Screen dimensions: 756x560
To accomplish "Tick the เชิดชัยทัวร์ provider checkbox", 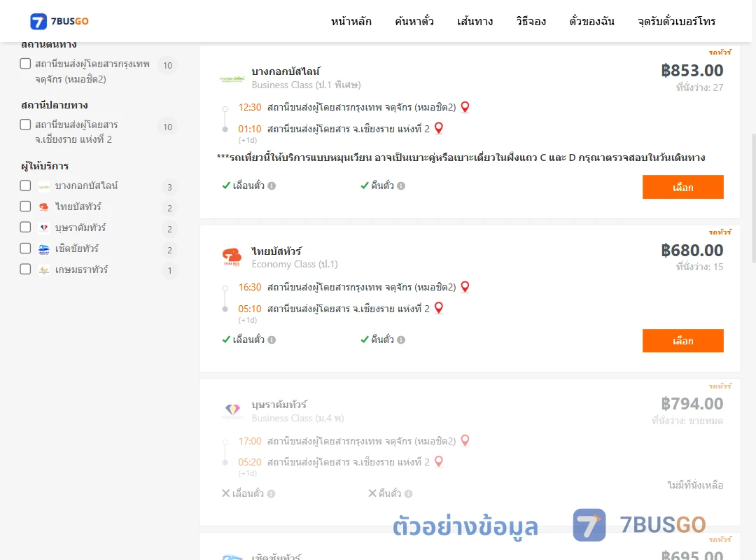I will (26, 248).
